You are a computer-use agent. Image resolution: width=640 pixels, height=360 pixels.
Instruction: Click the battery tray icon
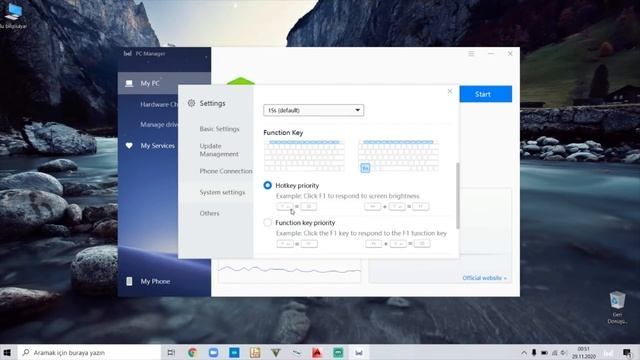point(544,353)
